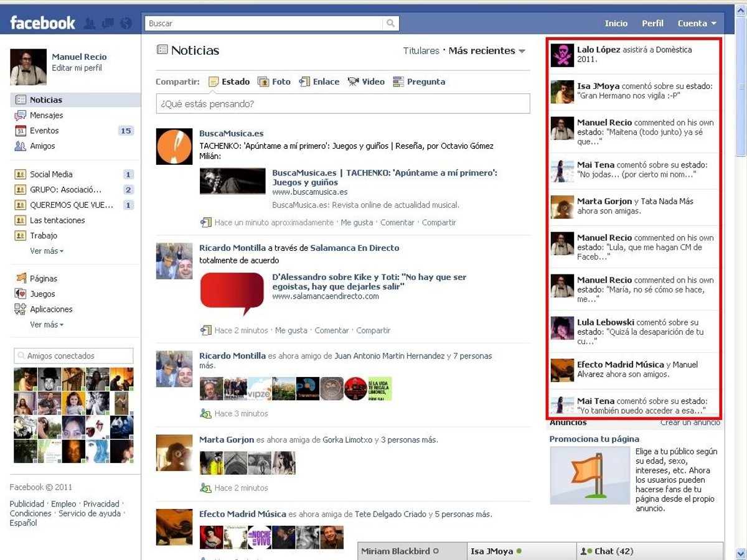Viewport: 747px width, 560px height.
Task: Click the globe notifications icon
Action: (x=126, y=24)
